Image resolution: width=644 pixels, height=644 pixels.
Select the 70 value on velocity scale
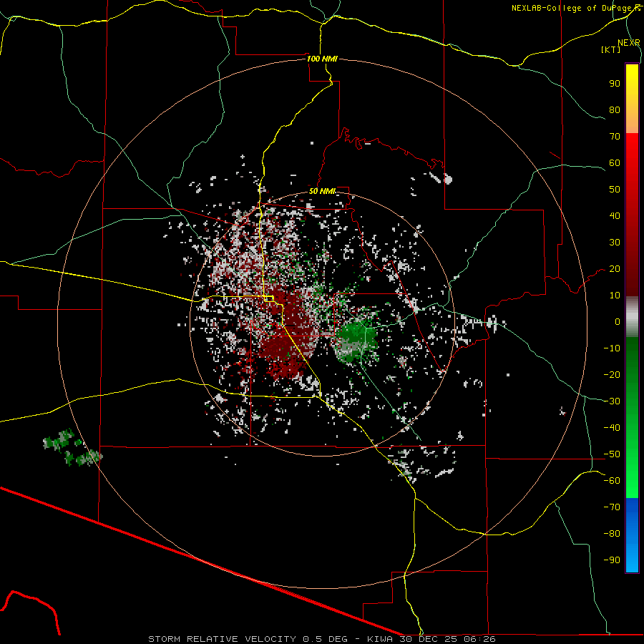coord(615,137)
